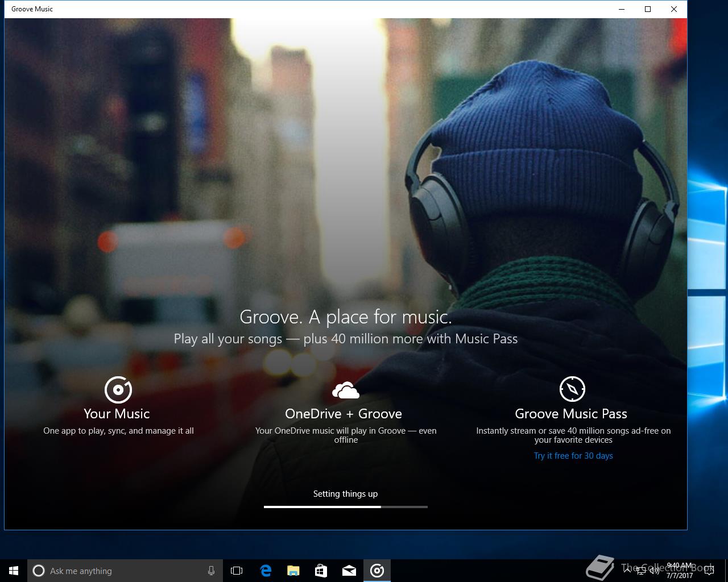Viewport: 728px width, 582px height.
Task: Open the Action Center notification icon
Action: point(709,571)
